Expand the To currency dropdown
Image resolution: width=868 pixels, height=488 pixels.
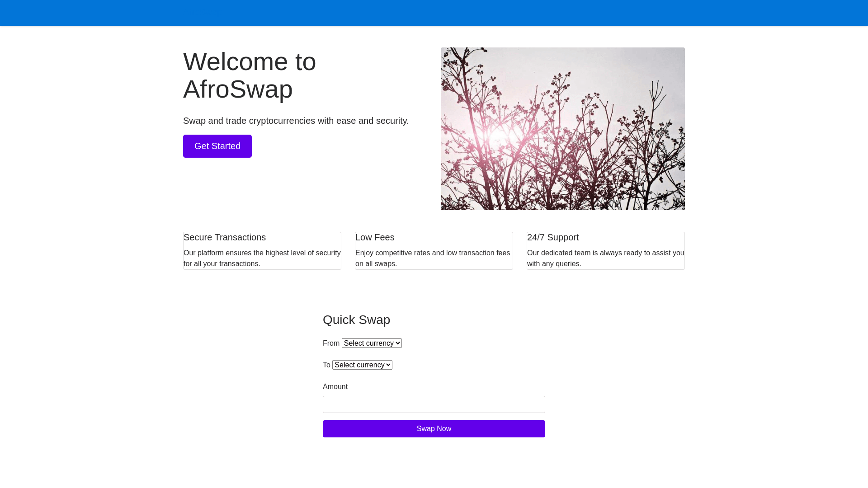coord(362,365)
